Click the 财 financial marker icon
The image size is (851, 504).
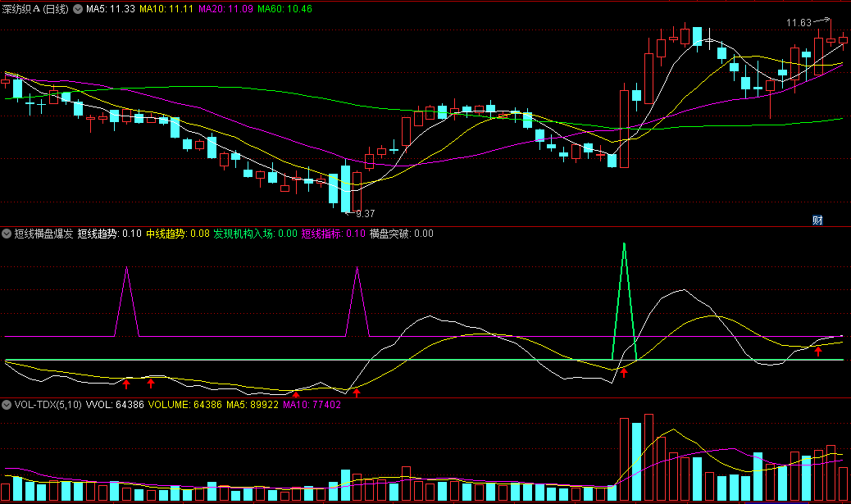click(817, 220)
